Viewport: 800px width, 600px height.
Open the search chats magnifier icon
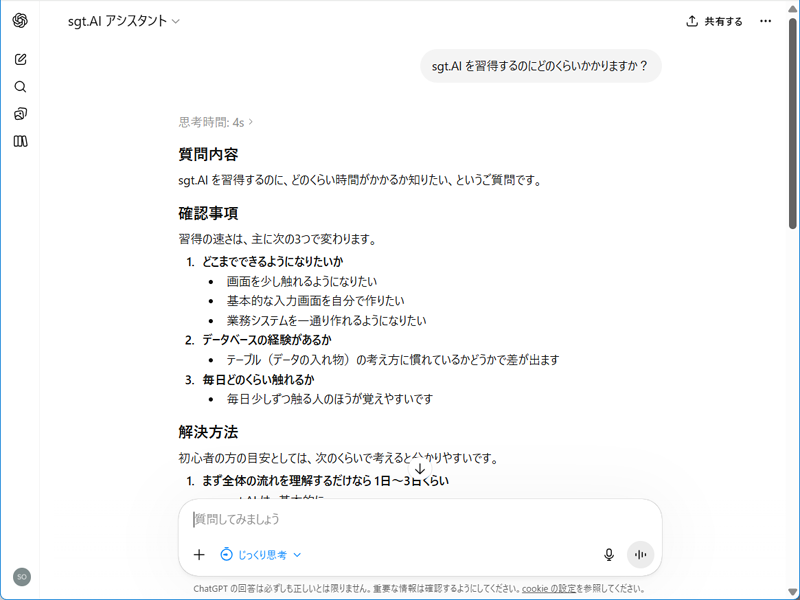click(x=20, y=87)
